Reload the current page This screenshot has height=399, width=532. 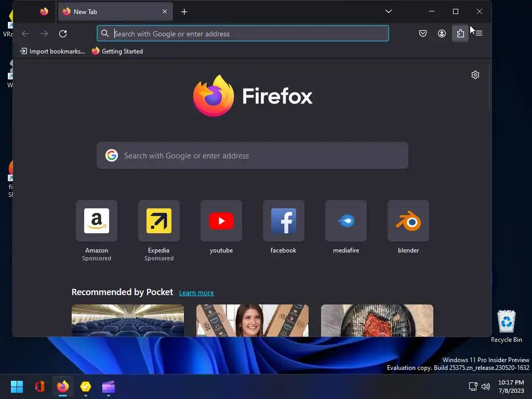(x=63, y=34)
